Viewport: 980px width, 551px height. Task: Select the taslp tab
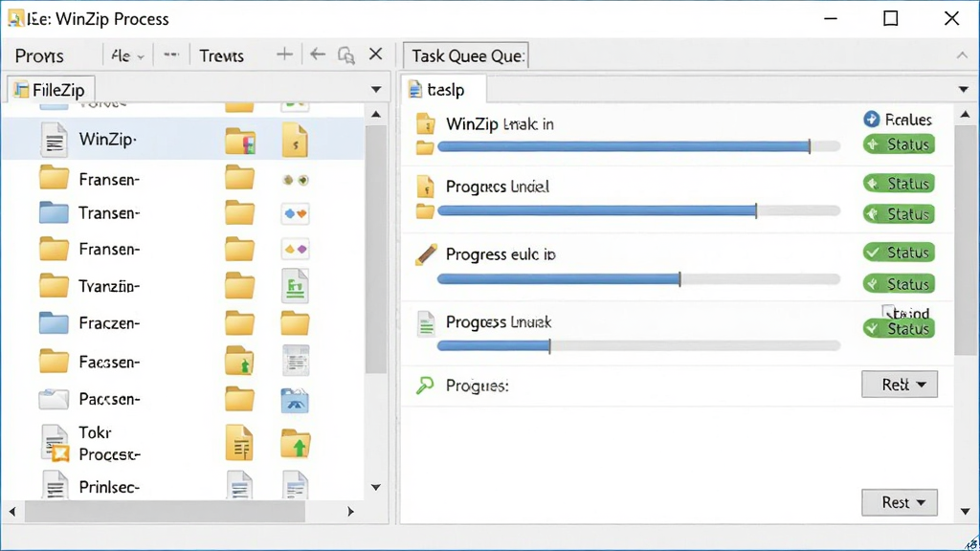click(444, 89)
